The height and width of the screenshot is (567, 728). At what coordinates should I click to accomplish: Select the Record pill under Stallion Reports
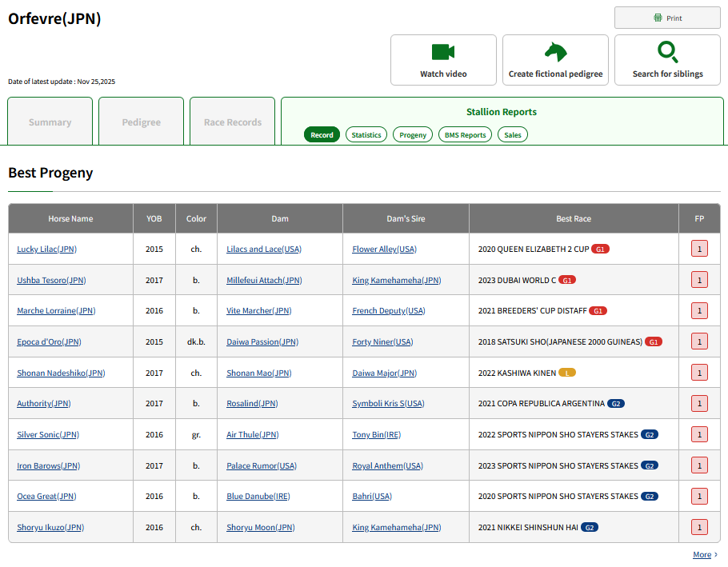coord(322,134)
